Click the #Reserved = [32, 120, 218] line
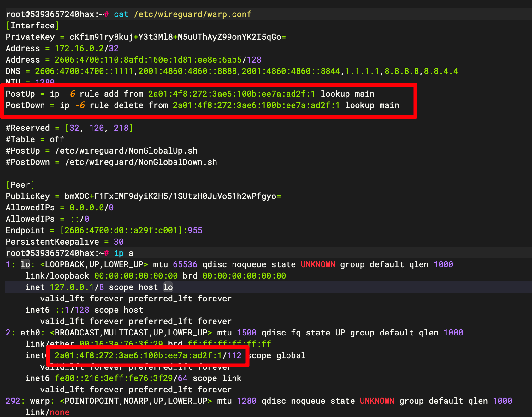 pyautogui.click(x=69, y=128)
